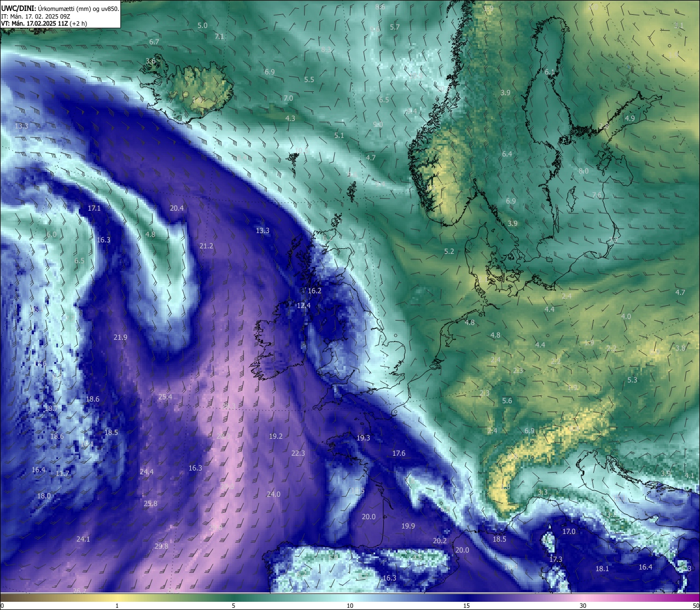Click the map value '25.4'
This screenshot has width=700, height=610.
point(165,397)
